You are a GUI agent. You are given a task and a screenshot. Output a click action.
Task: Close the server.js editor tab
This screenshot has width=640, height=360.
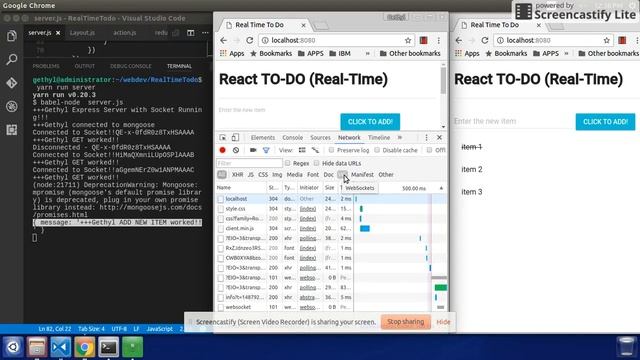pos(58,33)
